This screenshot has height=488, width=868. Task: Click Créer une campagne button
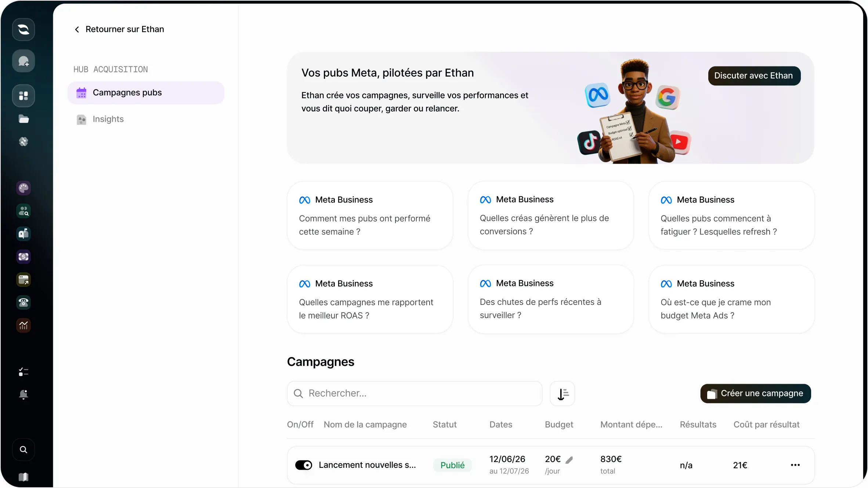coord(756,393)
